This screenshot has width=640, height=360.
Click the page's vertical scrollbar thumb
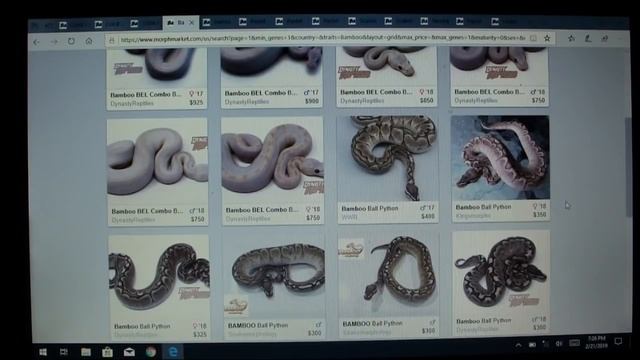click(x=628, y=167)
